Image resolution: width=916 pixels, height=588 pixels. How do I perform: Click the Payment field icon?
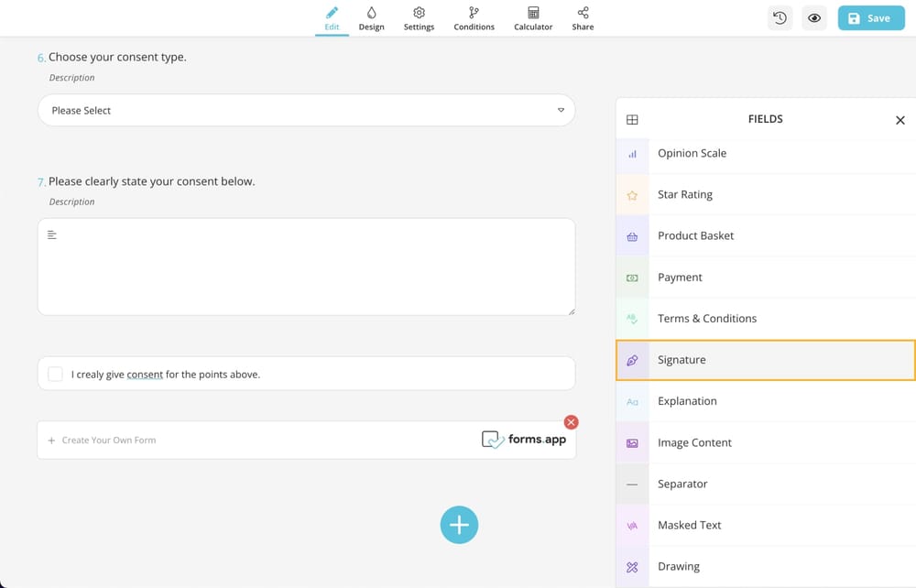coord(632,278)
